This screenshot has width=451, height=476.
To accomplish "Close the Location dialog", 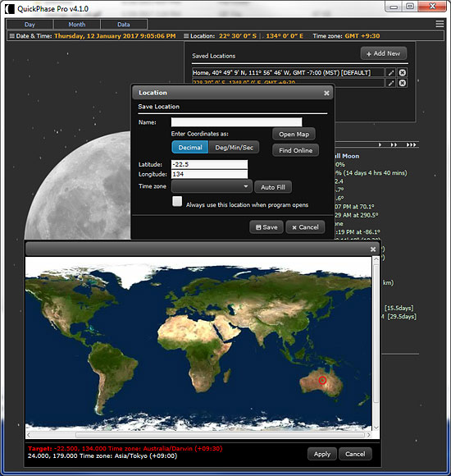I will point(326,94).
